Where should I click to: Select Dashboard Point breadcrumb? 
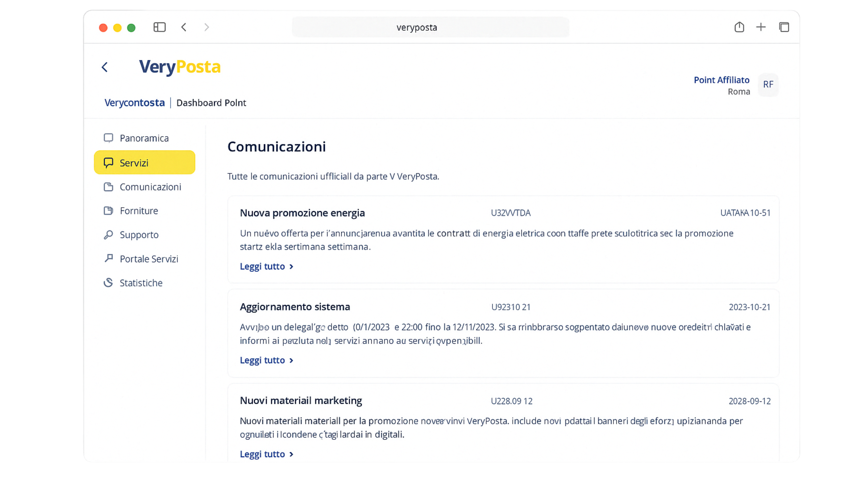pyautogui.click(x=211, y=102)
